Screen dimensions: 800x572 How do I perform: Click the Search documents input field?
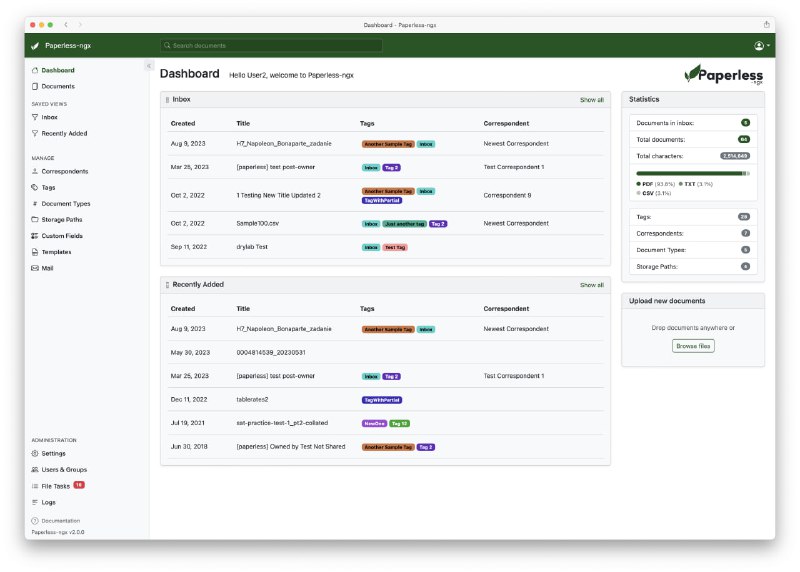coord(272,46)
